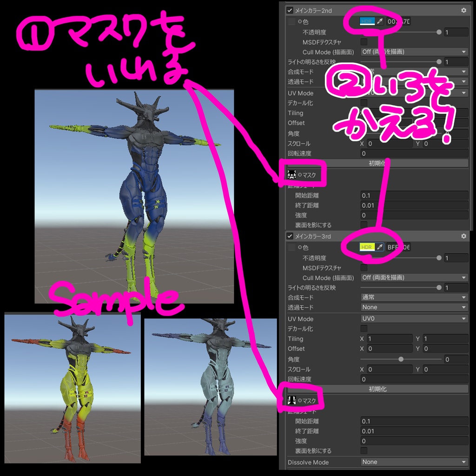Toggle メインカラー3rd enable checkbox

(x=290, y=236)
